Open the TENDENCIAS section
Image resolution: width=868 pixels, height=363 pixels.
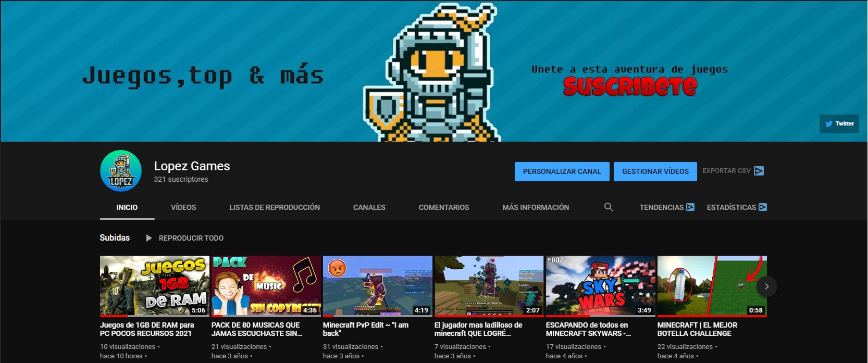pyautogui.click(x=667, y=207)
